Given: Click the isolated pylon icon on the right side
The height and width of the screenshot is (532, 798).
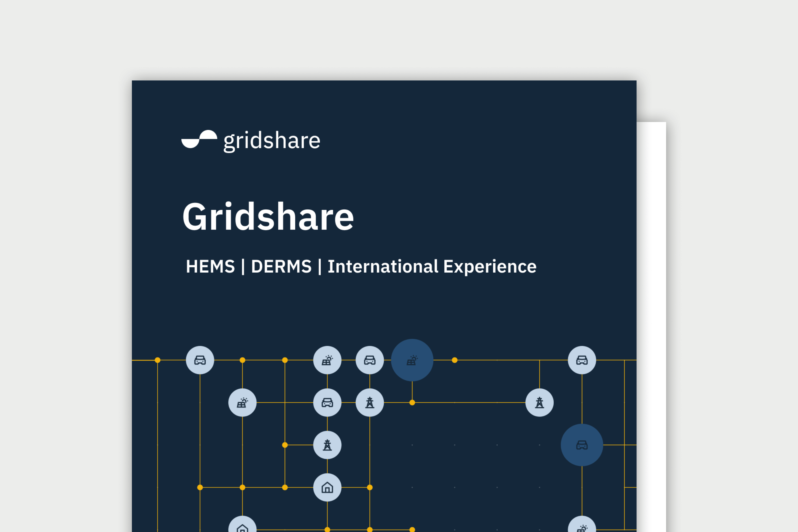Looking at the screenshot, I should [539, 403].
